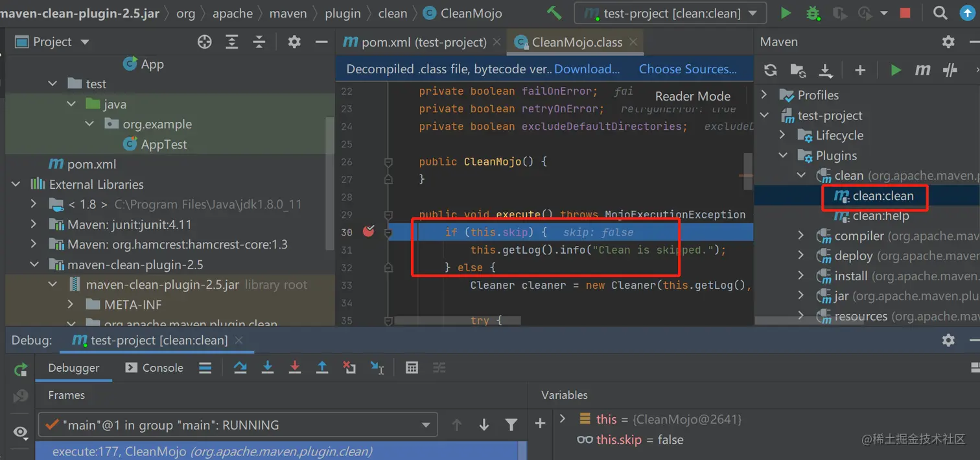
Task: Close the CleanMojo.class tab
Action: click(633, 42)
